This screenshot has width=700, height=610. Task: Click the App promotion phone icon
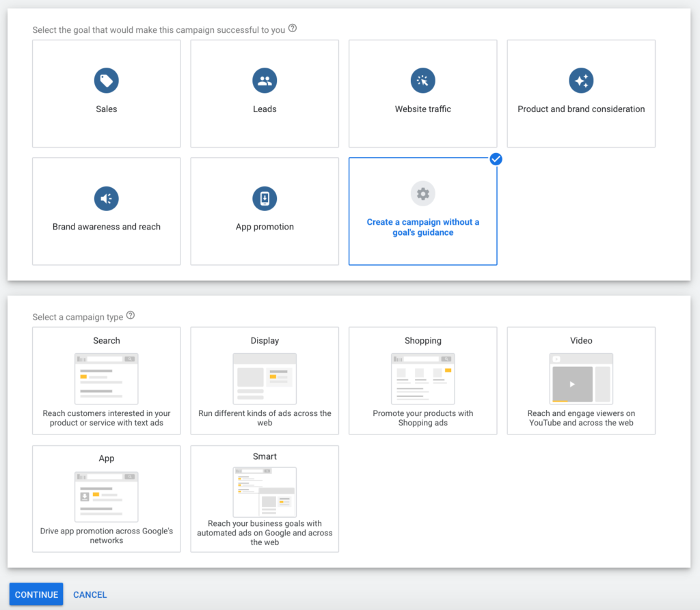[x=265, y=199]
